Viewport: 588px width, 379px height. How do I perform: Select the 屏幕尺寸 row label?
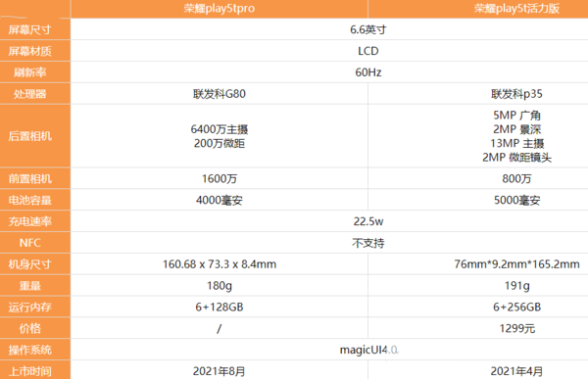point(30,29)
